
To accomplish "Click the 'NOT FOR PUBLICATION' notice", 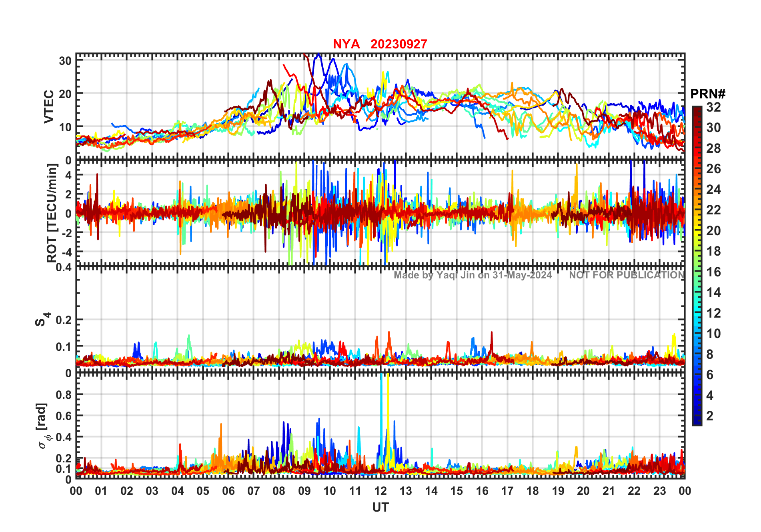I will pos(627,275).
